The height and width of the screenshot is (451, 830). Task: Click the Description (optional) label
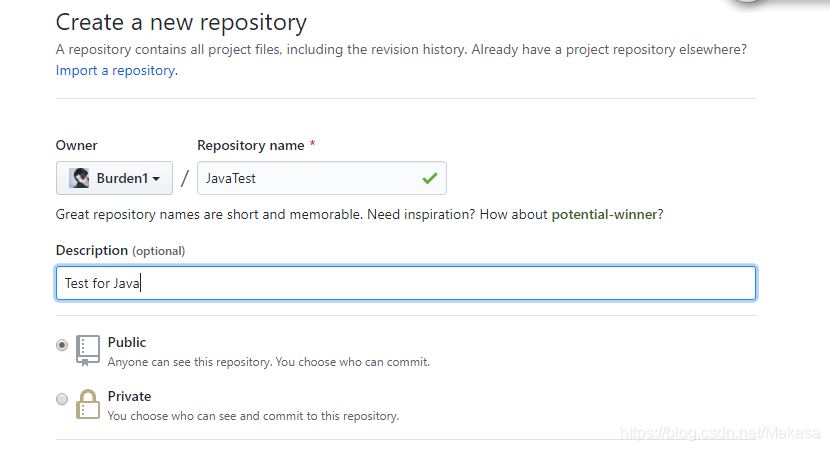point(120,250)
